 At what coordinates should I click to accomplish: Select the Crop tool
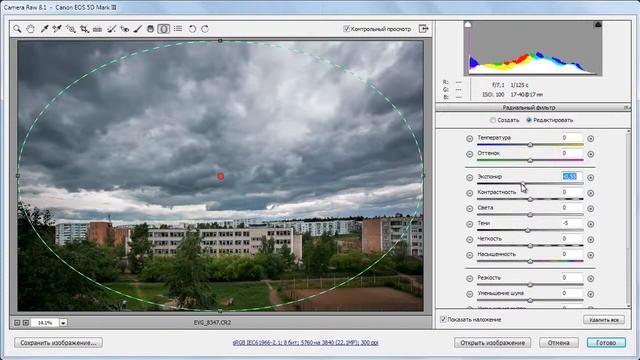pyautogui.click(x=84, y=29)
